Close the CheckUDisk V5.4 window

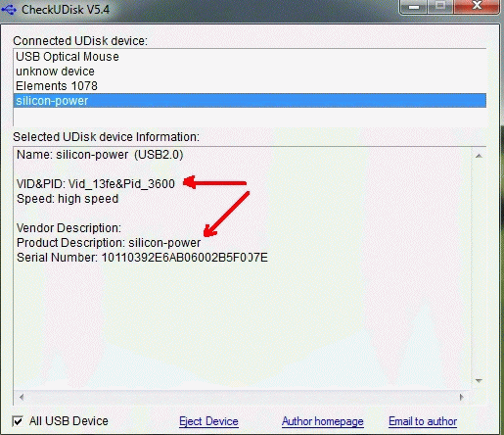(x=477, y=6)
